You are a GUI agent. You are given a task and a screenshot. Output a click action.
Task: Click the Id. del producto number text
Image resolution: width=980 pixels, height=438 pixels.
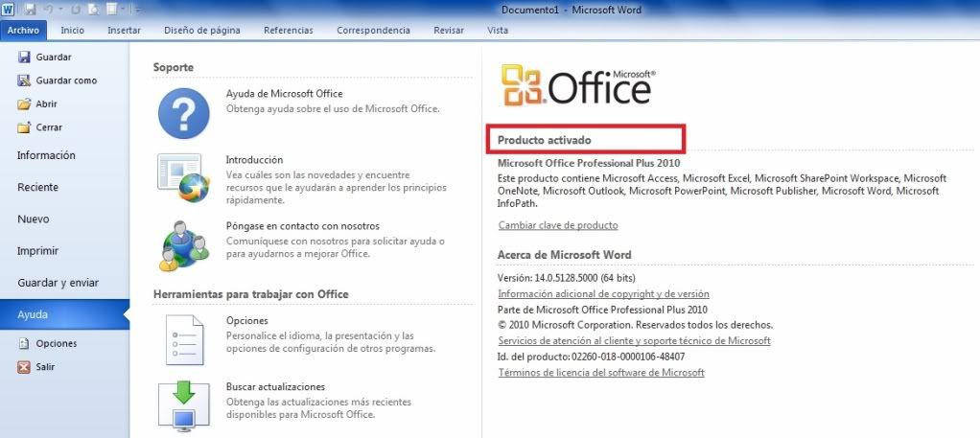(591, 357)
